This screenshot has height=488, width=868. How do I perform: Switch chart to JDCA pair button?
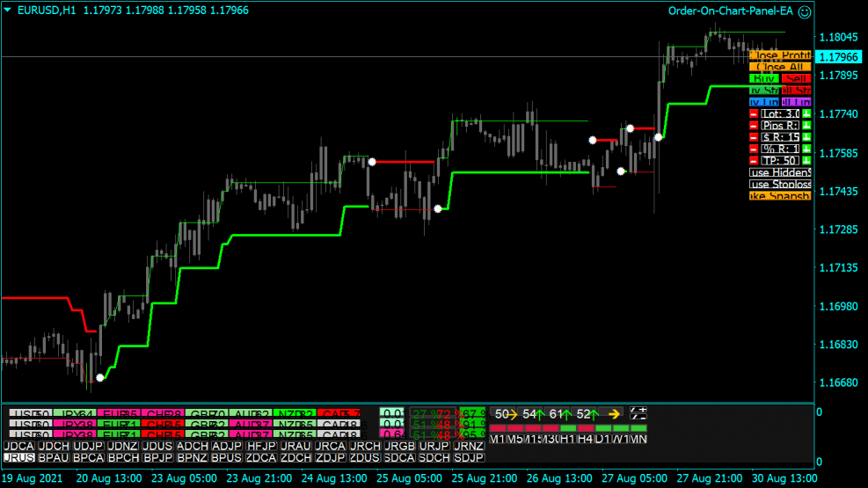click(x=18, y=446)
